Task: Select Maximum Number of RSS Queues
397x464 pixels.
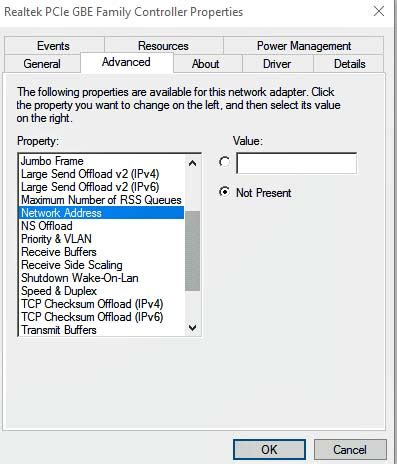Action: 101,200
